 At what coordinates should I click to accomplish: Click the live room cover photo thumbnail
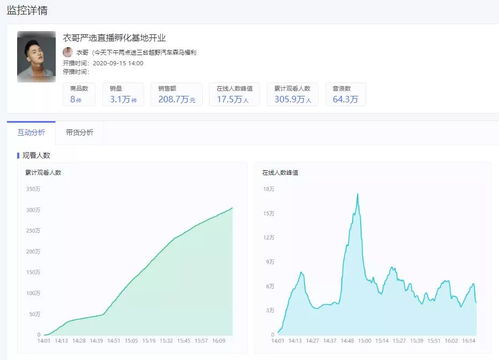(37, 56)
